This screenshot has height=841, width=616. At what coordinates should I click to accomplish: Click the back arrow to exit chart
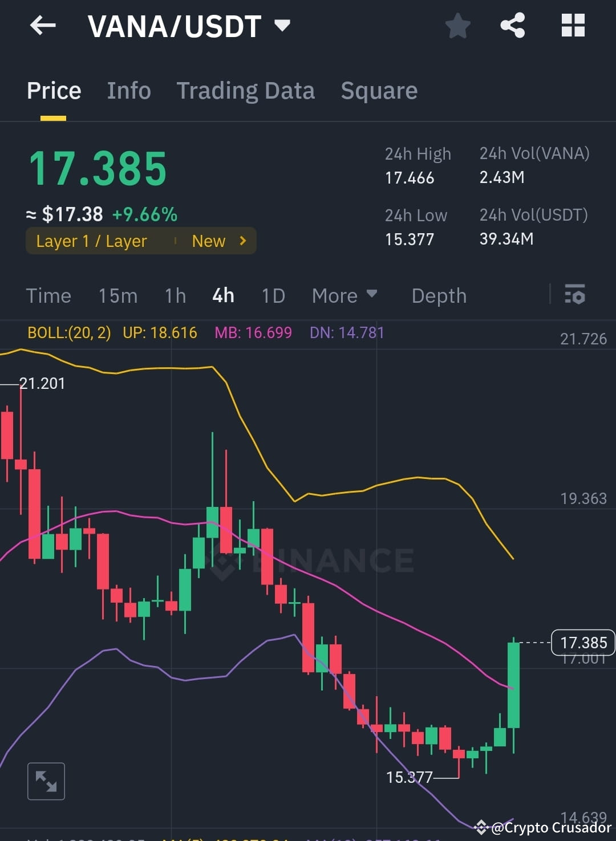pyautogui.click(x=43, y=25)
